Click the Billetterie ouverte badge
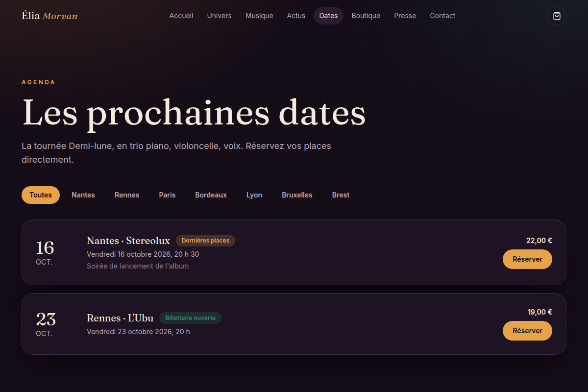This screenshot has height=392, width=588. click(190, 318)
